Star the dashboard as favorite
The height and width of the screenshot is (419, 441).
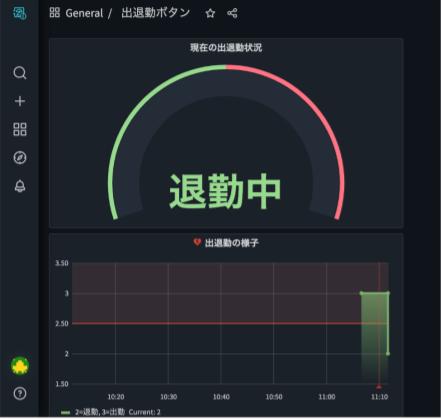coord(210,13)
